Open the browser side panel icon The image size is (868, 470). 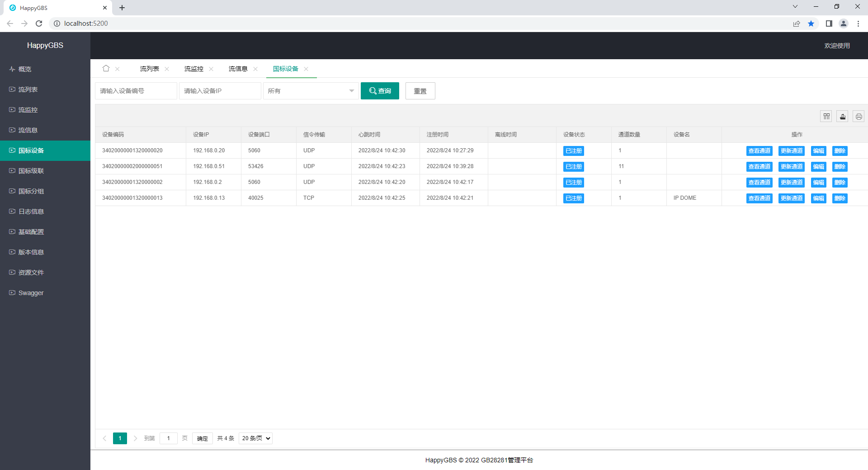pos(829,23)
